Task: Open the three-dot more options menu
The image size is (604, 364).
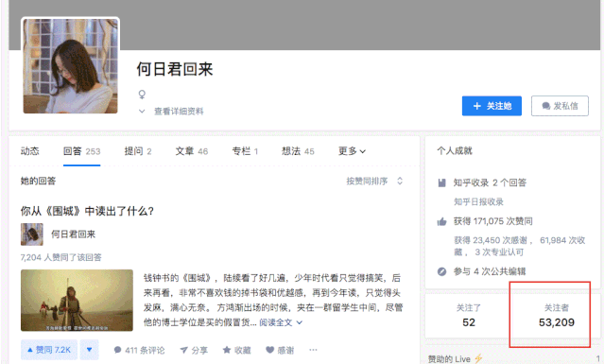Action: point(313,350)
